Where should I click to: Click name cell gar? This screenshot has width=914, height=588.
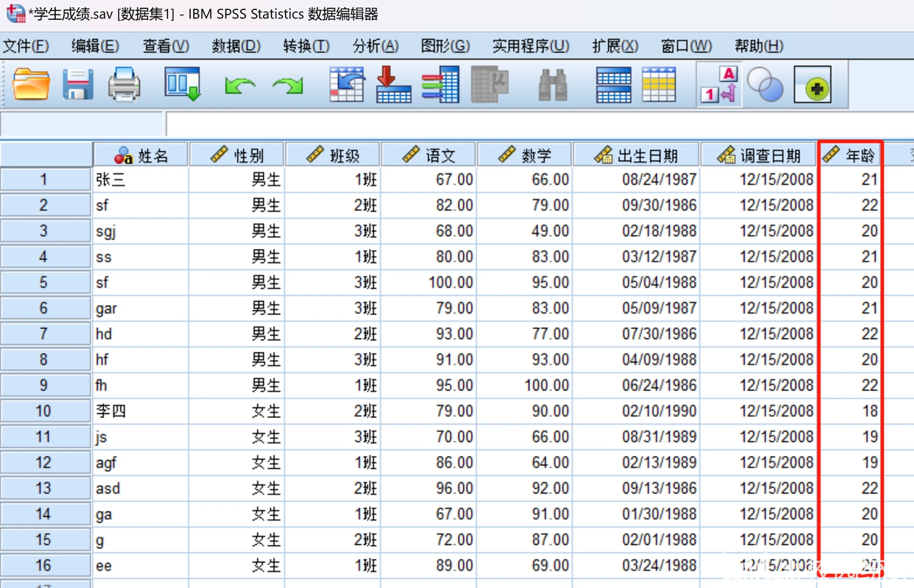[x=140, y=308]
